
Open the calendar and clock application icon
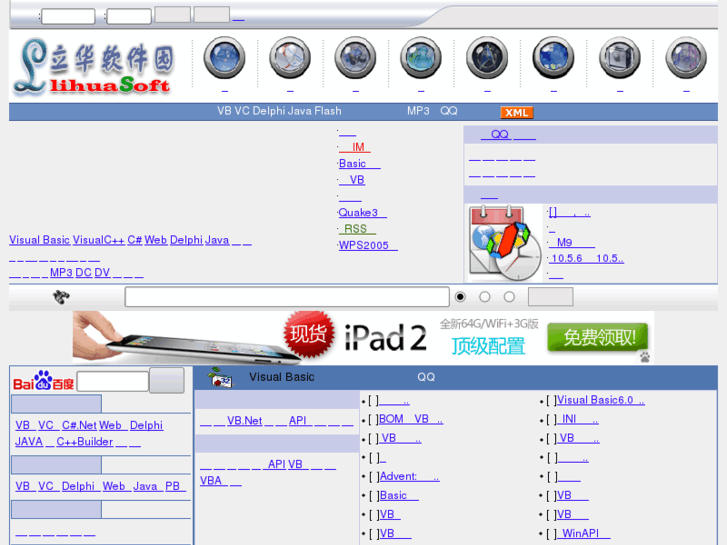pyautogui.click(x=504, y=243)
